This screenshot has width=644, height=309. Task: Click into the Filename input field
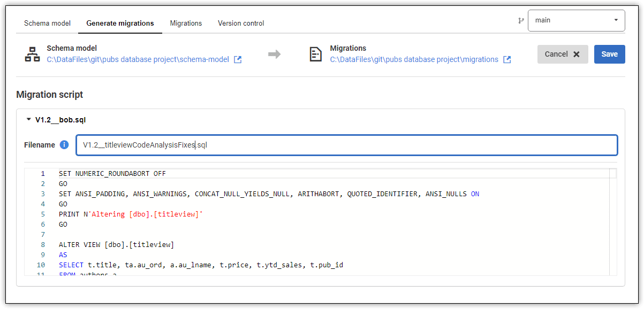[x=346, y=145]
